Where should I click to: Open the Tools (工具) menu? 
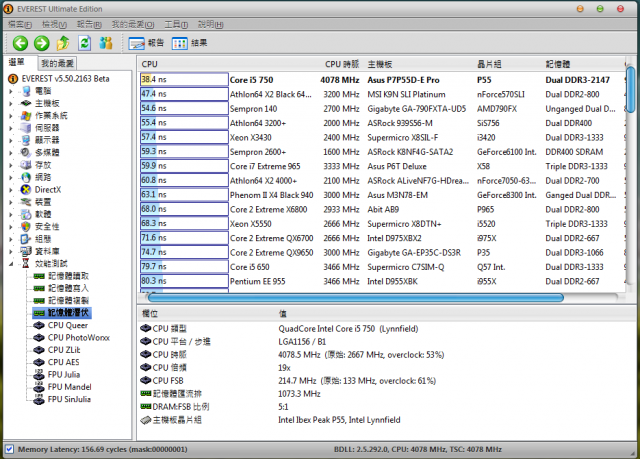click(x=176, y=24)
